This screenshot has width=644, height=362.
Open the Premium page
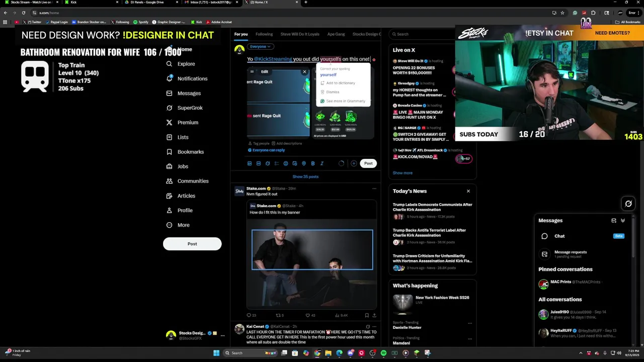point(182,122)
